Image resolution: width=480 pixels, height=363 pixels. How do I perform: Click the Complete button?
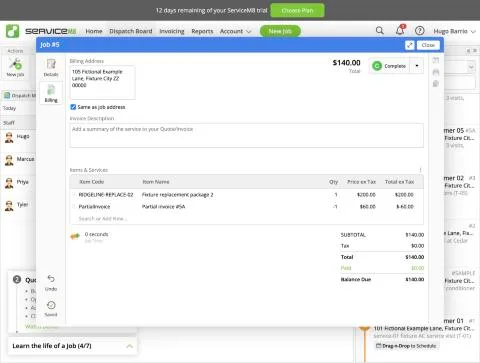click(x=390, y=66)
